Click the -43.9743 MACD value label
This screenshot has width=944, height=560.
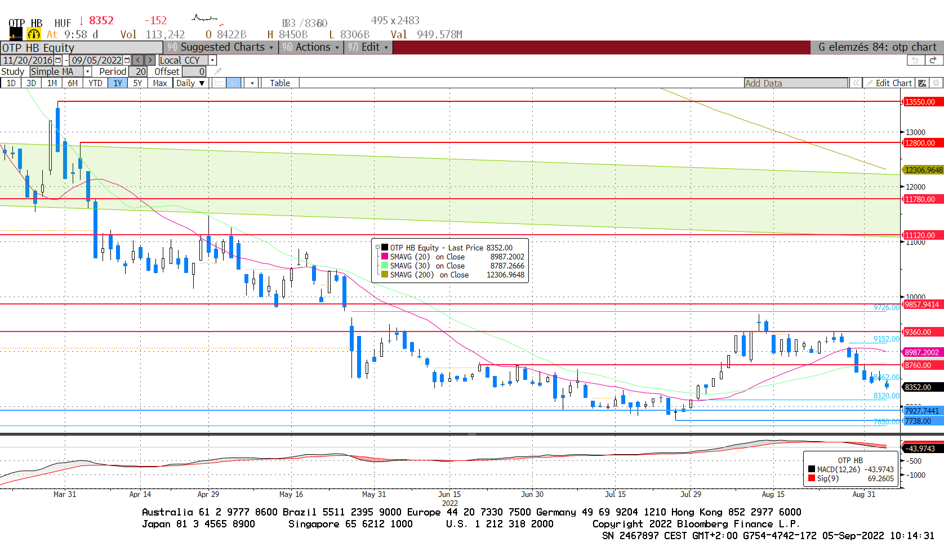923,449
